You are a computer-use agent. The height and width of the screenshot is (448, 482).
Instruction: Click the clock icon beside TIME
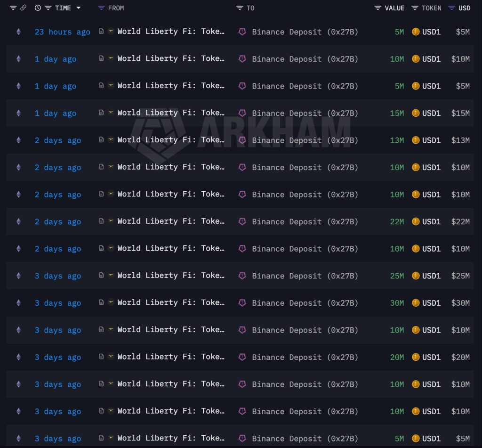pyautogui.click(x=38, y=8)
